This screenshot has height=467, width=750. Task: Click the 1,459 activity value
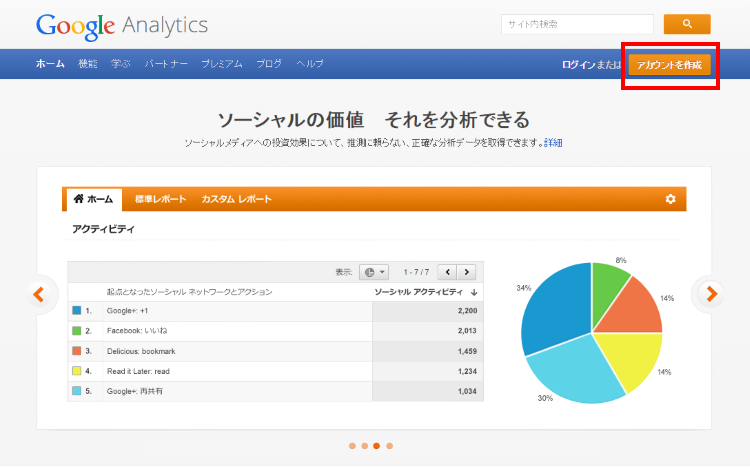(467, 351)
